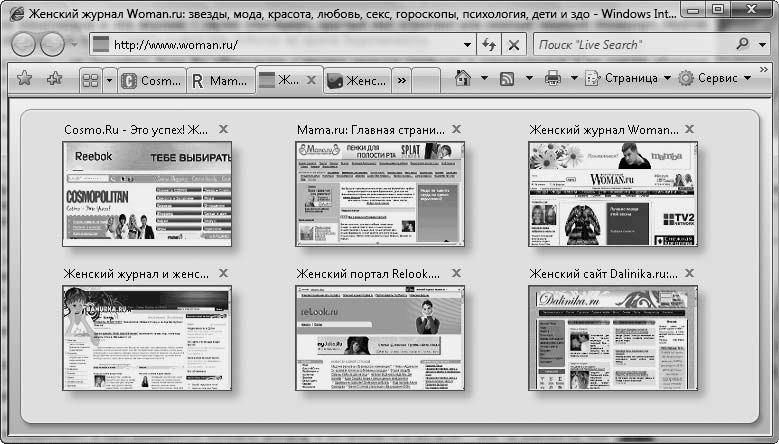This screenshot has width=779, height=444.
Task: Click the Live Search magnifier icon
Action: click(x=742, y=45)
